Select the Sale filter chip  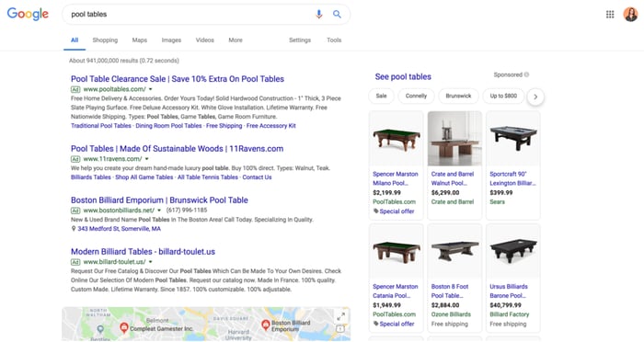[381, 96]
